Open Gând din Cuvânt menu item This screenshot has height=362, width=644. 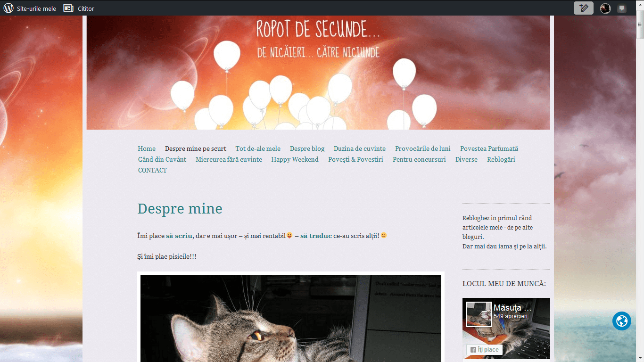[162, 159]
